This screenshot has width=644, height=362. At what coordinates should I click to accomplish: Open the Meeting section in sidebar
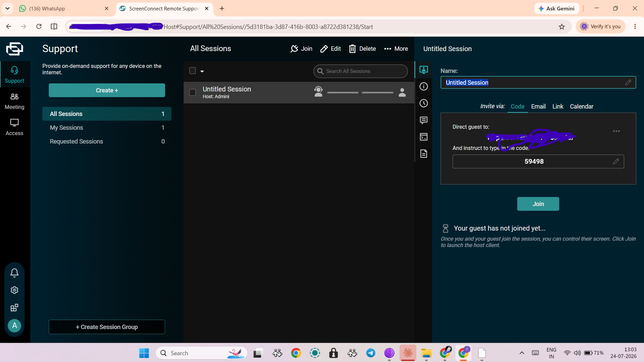pyautogui.click(x=14, y=101)
